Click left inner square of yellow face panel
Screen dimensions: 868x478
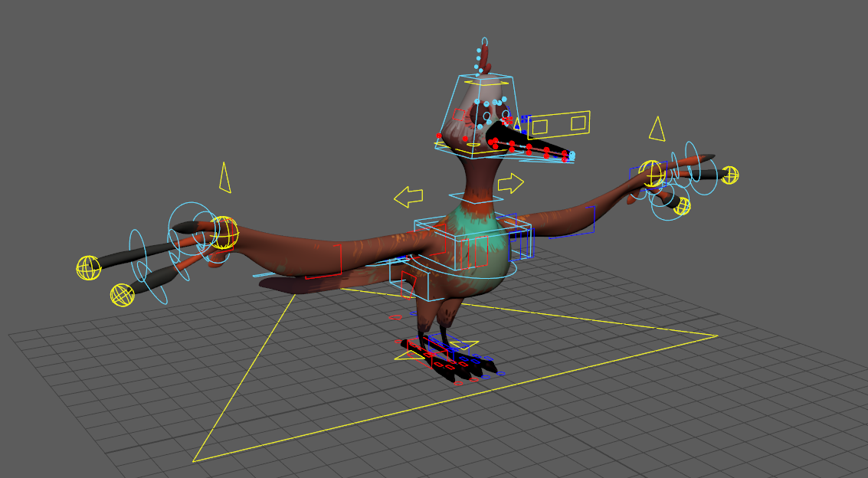(x=539, y=127)
